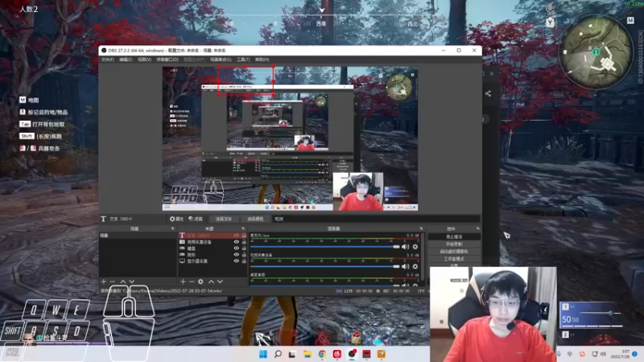Open the 文件(F) menu in OBS
The height and width of the screenshot is (362, 644).
(x=107, y=60)
